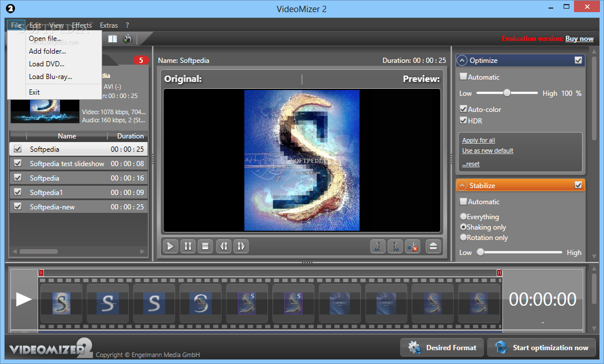Click the Desired Format button

point(442,347)
